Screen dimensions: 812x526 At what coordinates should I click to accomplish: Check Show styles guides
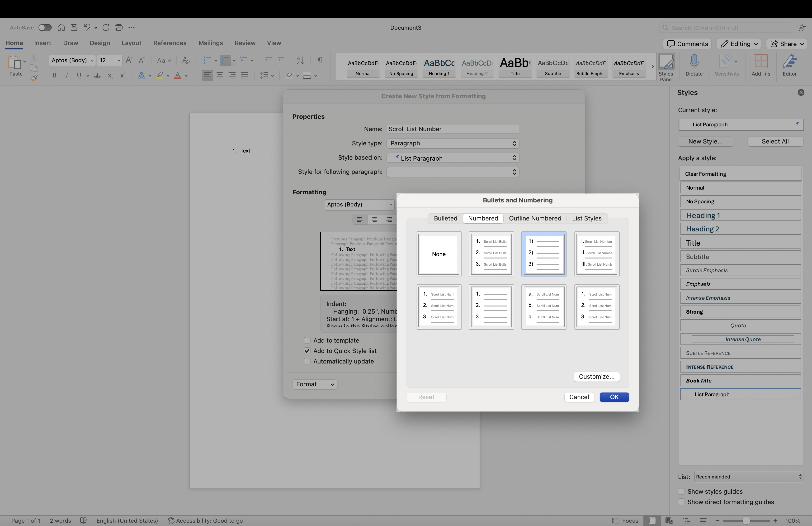[x=681, y=492]
